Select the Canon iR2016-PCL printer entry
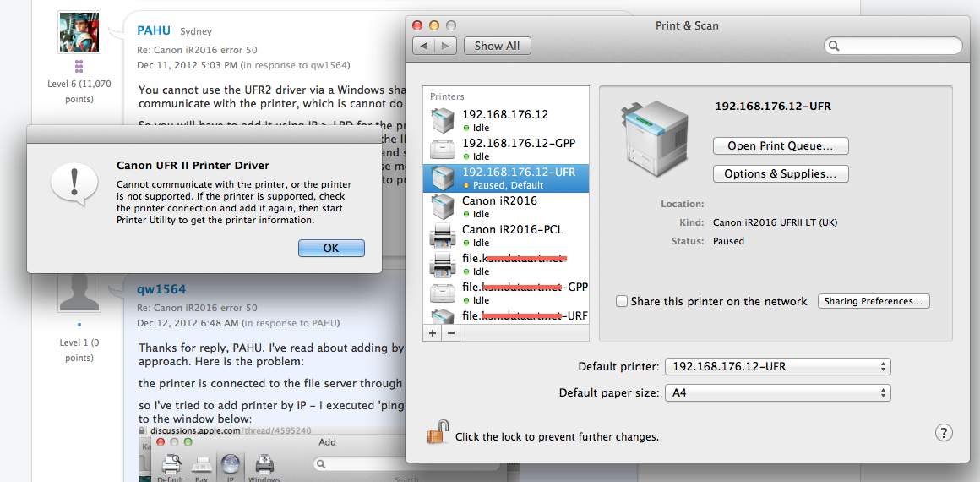The height and width of the screenshot is (482, 980). point(505,235)
